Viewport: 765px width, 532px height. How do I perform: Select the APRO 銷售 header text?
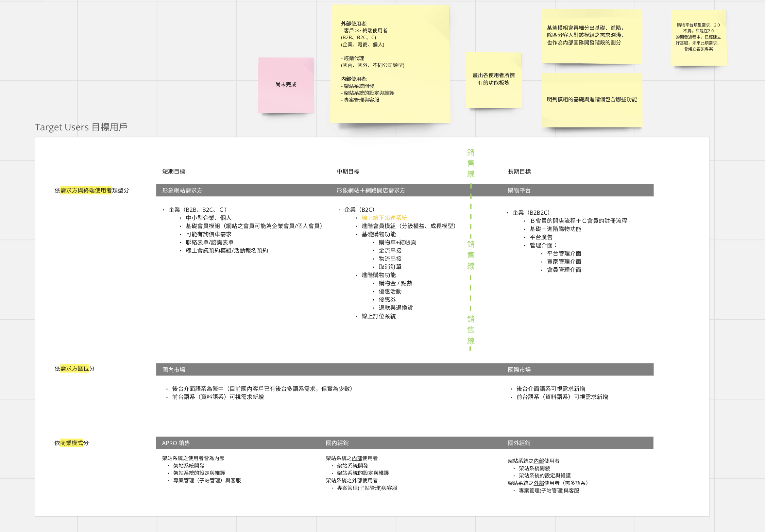pyautogui.click(x=176, y=443)
